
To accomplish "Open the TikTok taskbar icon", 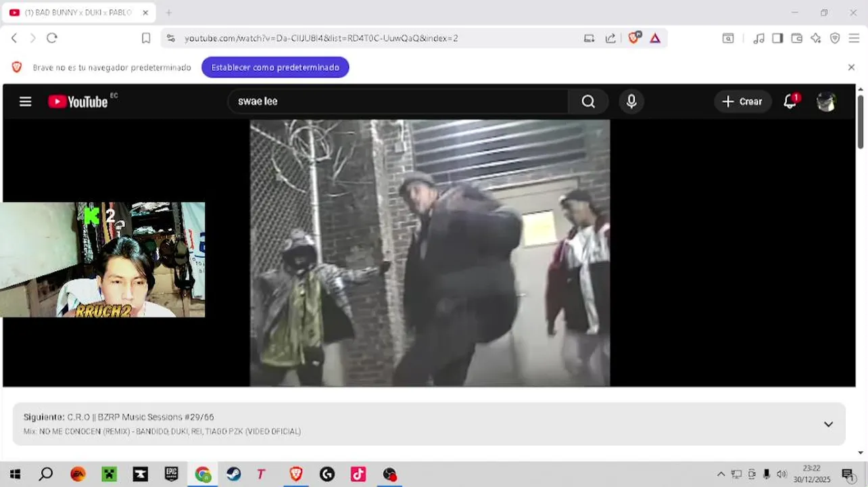I will (358, 474).
